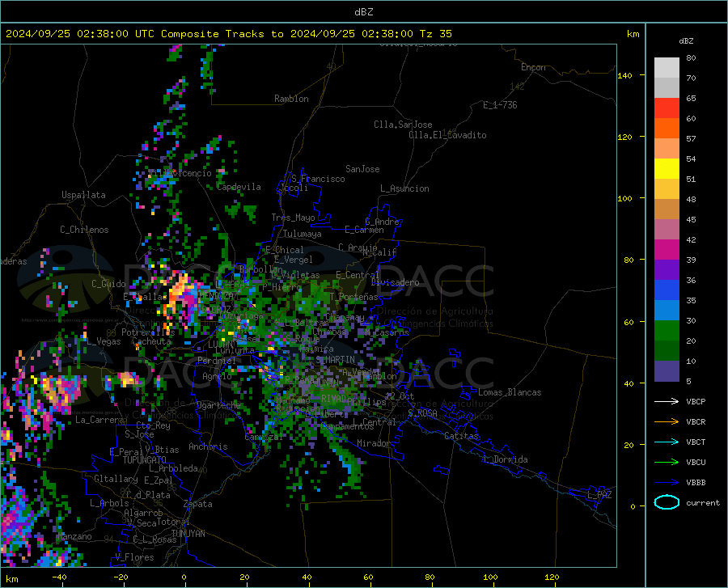
Task: Select the dark orange 57-60 dBZ swatch
Action: [667, 129]
